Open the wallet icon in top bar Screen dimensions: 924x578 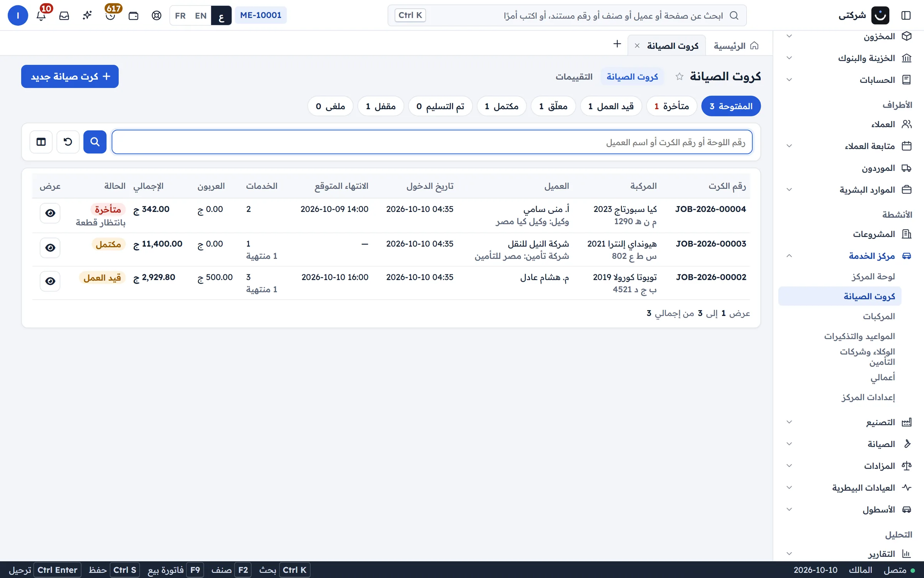(134, 16)
